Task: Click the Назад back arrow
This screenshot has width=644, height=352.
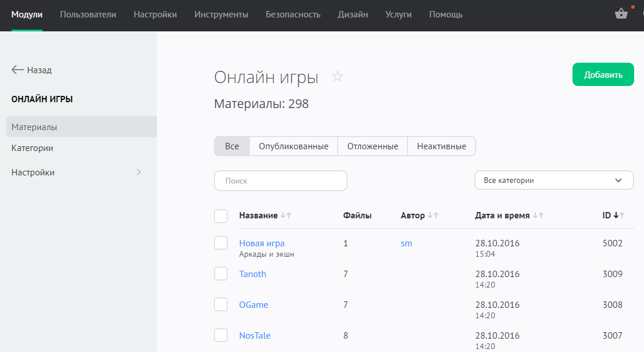Action: pyautogui.click(x=17, y=70)
